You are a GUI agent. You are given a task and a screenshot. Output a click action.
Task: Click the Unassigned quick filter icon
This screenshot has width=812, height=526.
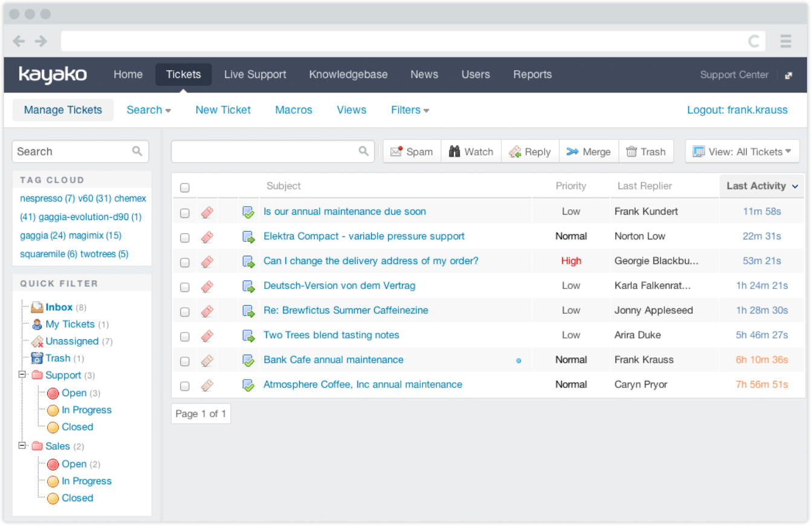pos(36,341)
